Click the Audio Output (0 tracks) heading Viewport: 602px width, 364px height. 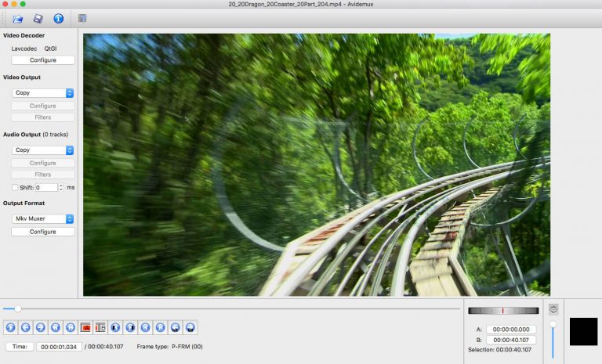pyautogui.click(x=36, y=135)
